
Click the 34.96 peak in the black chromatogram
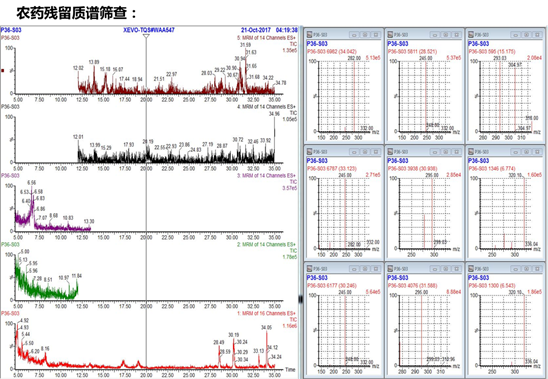(x=274, y=139)
